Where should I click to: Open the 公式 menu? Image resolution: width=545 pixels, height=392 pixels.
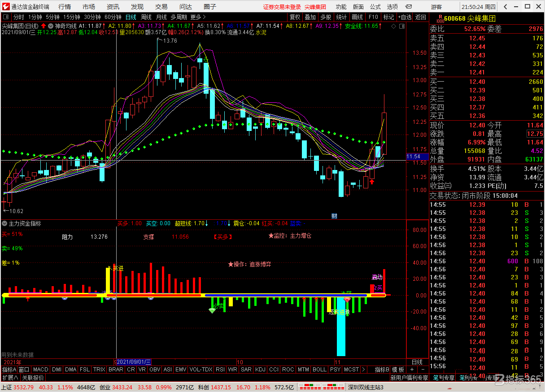(x=375, y=7)
